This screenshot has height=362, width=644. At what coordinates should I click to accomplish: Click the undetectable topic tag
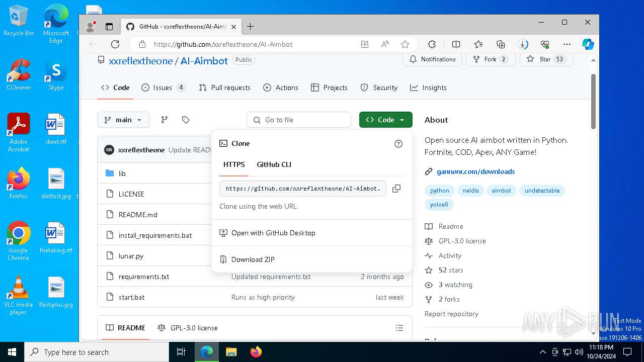pos(542,191)
